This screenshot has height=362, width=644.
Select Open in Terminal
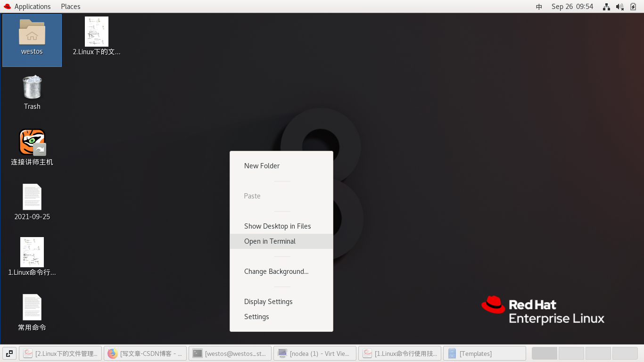click(x=281, y=241)
